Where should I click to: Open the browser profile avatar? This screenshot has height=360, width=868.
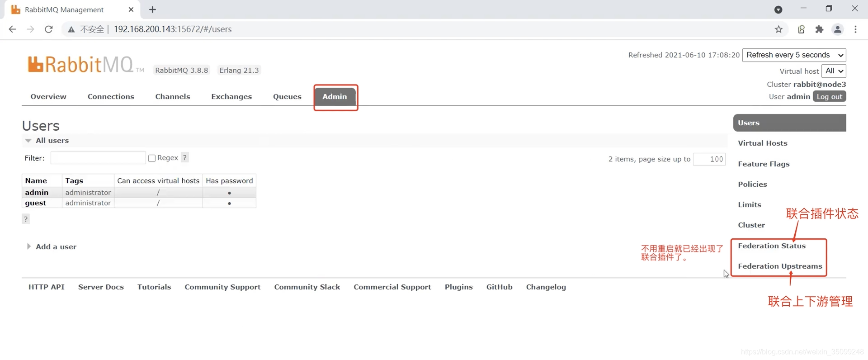[838, 29]
